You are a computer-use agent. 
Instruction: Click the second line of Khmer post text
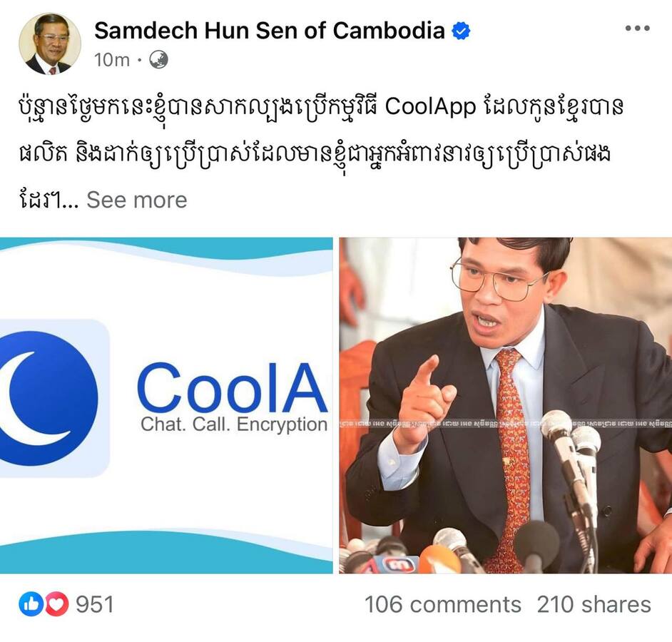click(x=315, y=154)
